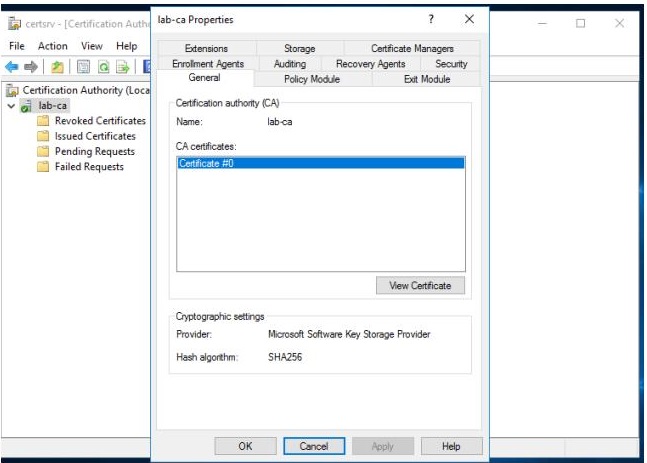Open the Failed Requests folder
Screen dimensions: 647x463
tap(89, 167)
